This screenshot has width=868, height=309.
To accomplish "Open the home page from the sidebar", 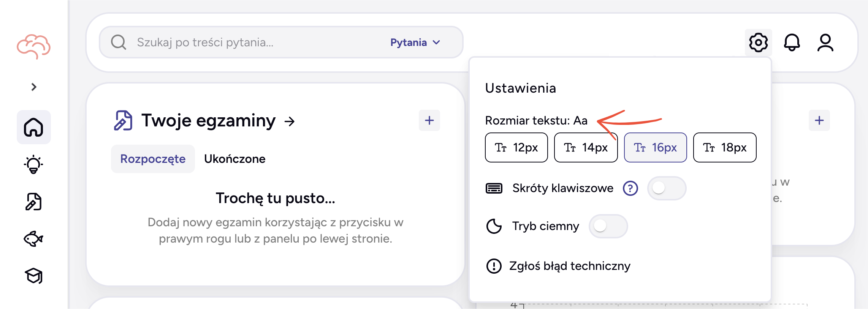I will (34, 127).
